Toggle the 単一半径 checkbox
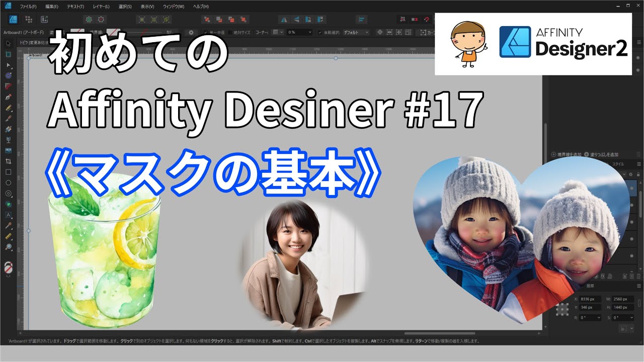 click(205, 32)
